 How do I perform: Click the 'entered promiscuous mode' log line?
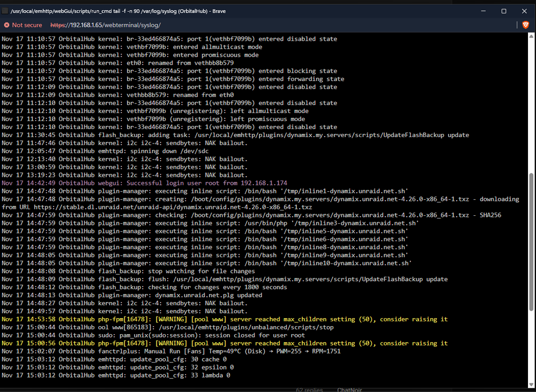[130, 55]
